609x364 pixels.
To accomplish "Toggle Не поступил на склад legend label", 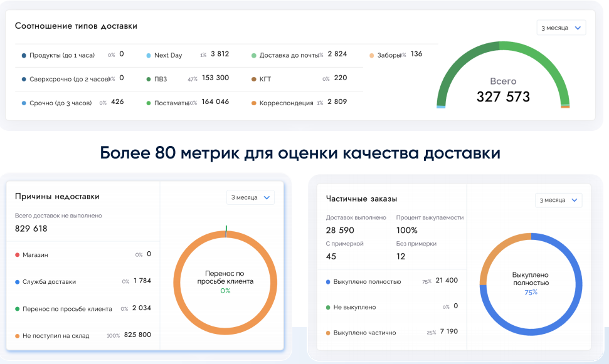I will 56,336.
